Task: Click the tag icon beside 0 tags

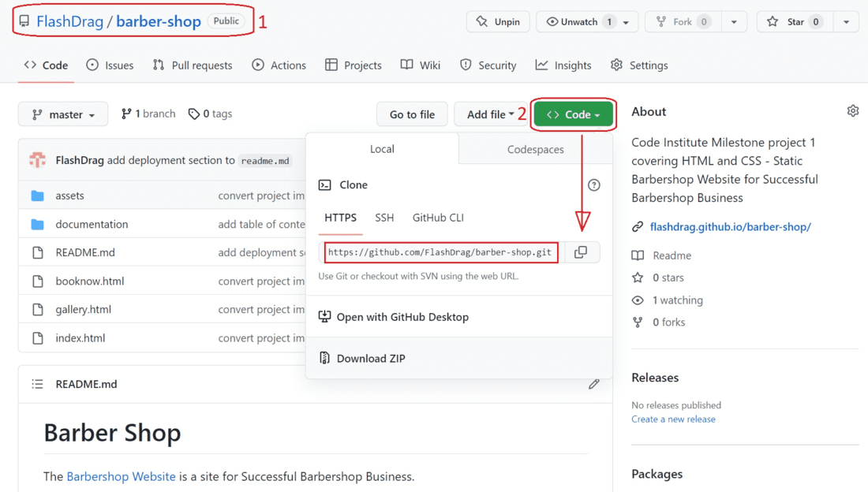Action: coord(194,114)
